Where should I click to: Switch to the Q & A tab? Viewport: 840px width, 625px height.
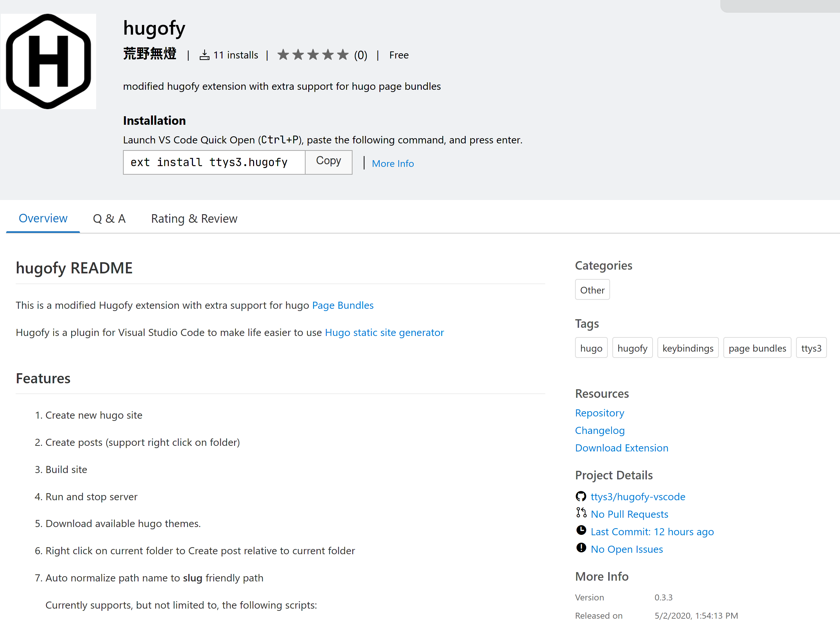110,219
